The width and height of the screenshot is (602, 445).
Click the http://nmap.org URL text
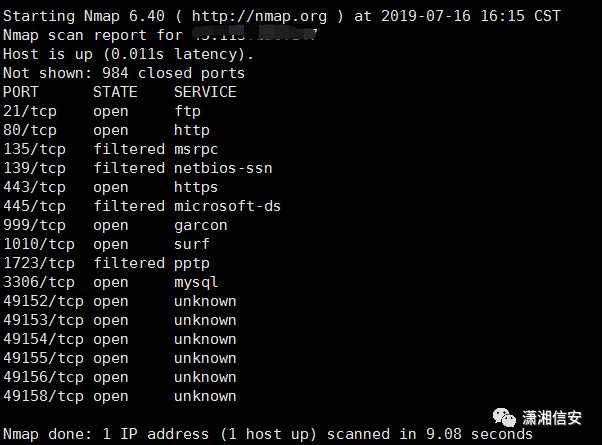click(259, 17)
